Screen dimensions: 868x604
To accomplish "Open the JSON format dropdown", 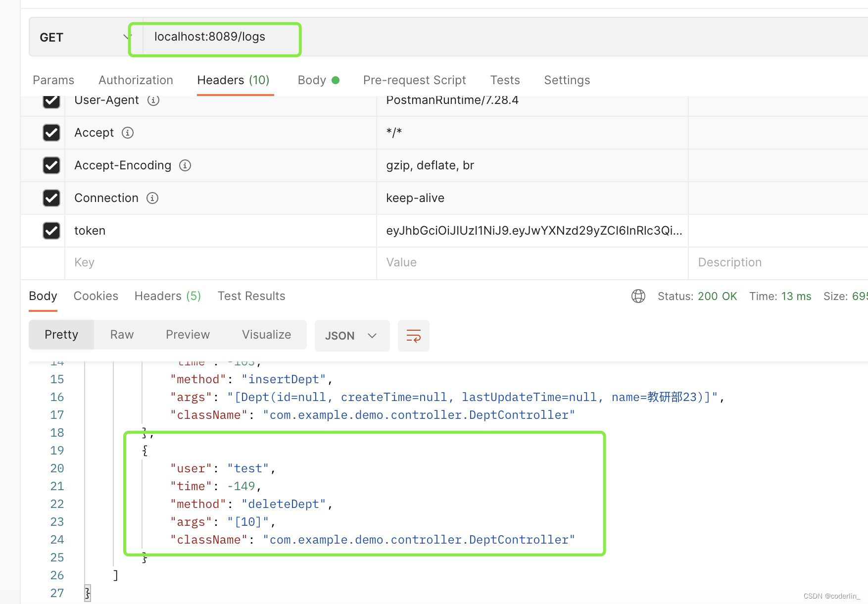I will [352, 336].
